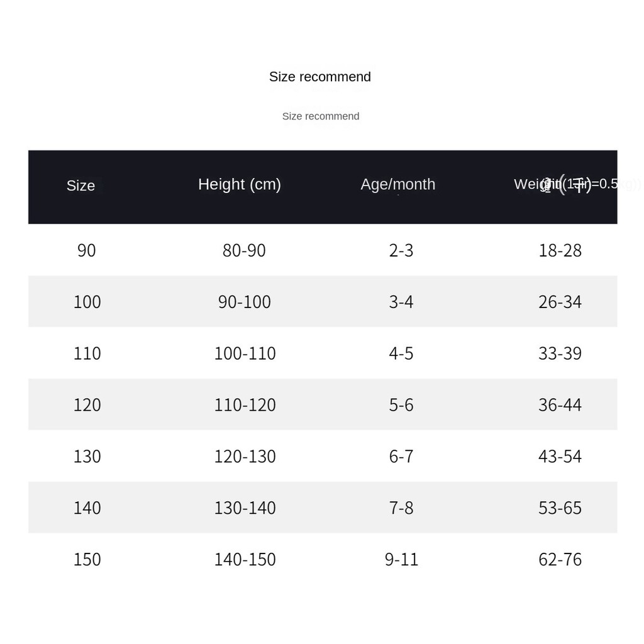Click the bold 'Size recommend' title

click(x=320, y=77)
